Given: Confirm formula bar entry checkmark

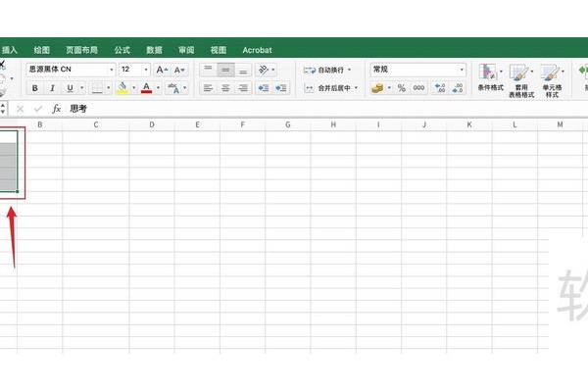Looking at the screenshot, I should [37, 109].
